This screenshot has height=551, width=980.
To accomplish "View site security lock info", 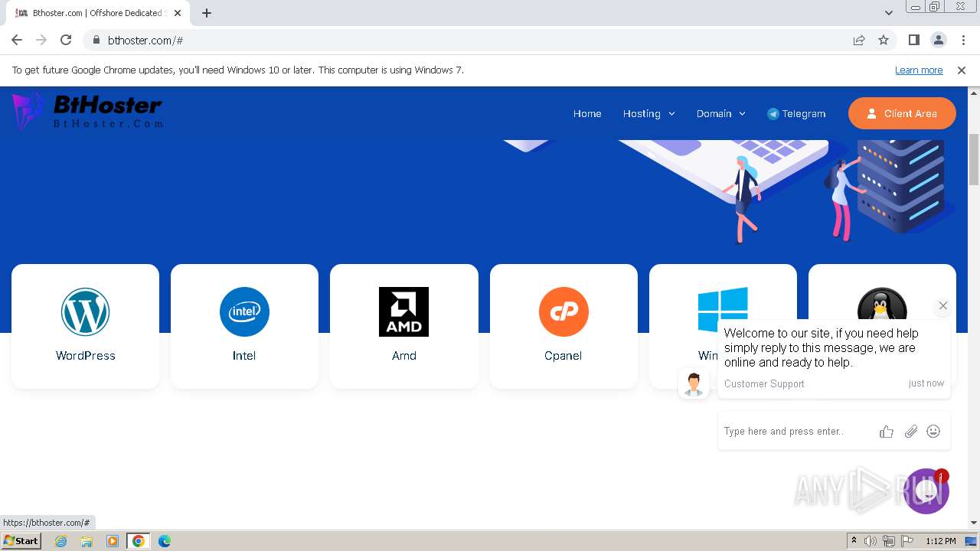I will coord(96,40).
